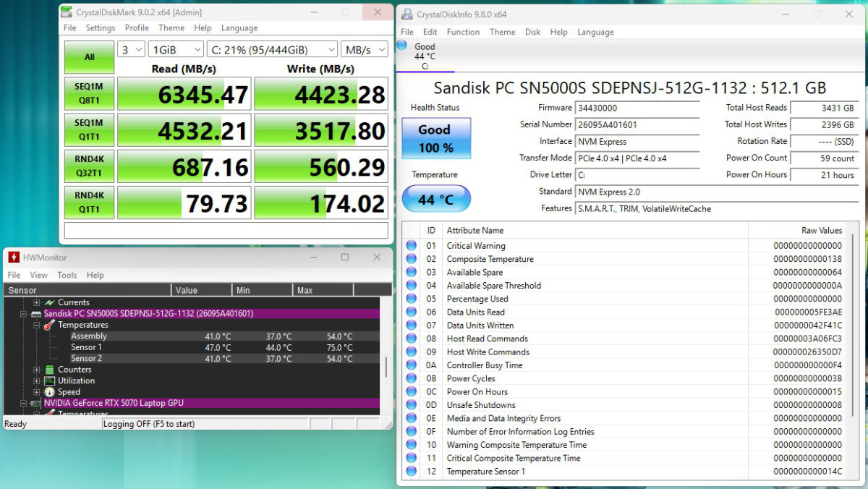Click the drive icon beside Sandisk PC SN5000S in HWMonitor
The image size is (868, 489).
point(36,314)
